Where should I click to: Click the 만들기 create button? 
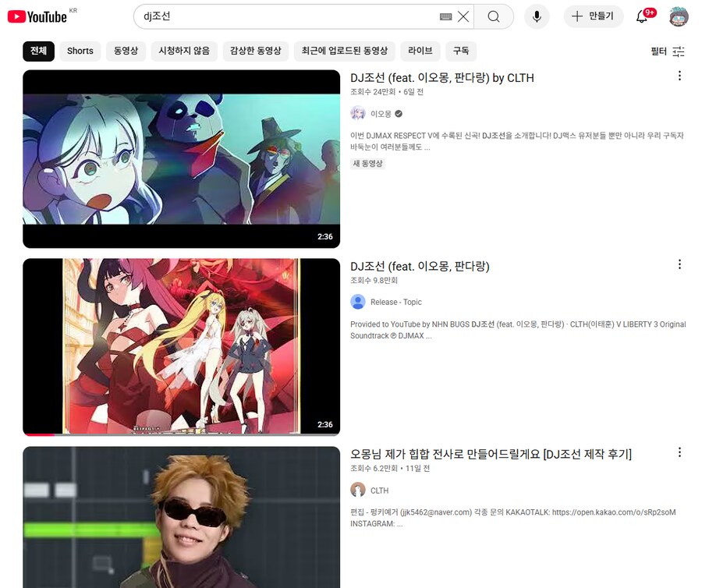click(593, 16)
